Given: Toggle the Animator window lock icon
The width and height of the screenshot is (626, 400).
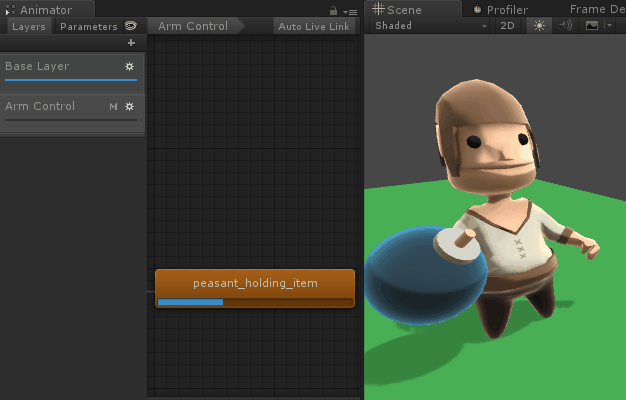Looking at the screenshot, I should tap(333, 10).
